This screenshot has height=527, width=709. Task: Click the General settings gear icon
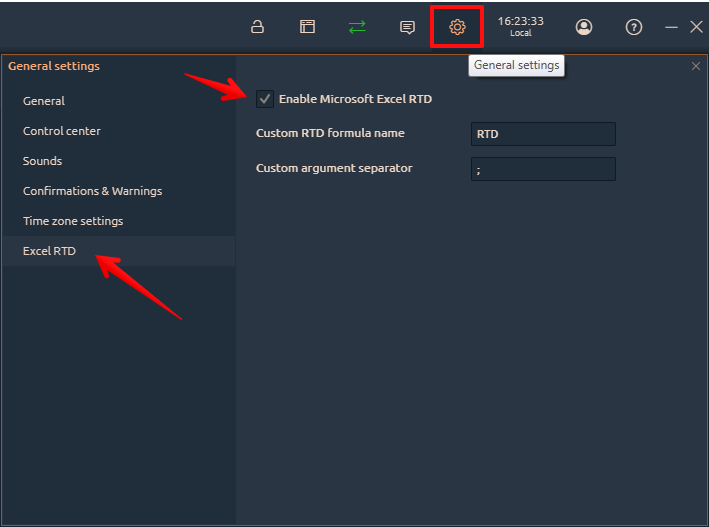[x=457, y=27]
